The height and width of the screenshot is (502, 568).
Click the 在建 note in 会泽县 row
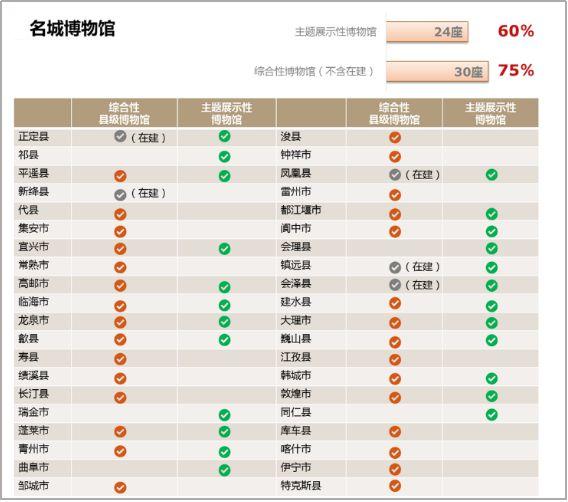[422, 285]
